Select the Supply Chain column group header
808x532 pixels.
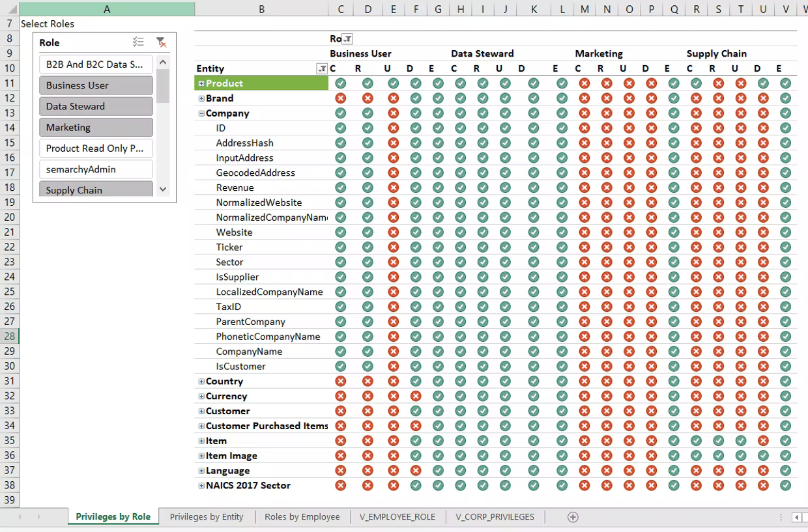click(716, 54)
